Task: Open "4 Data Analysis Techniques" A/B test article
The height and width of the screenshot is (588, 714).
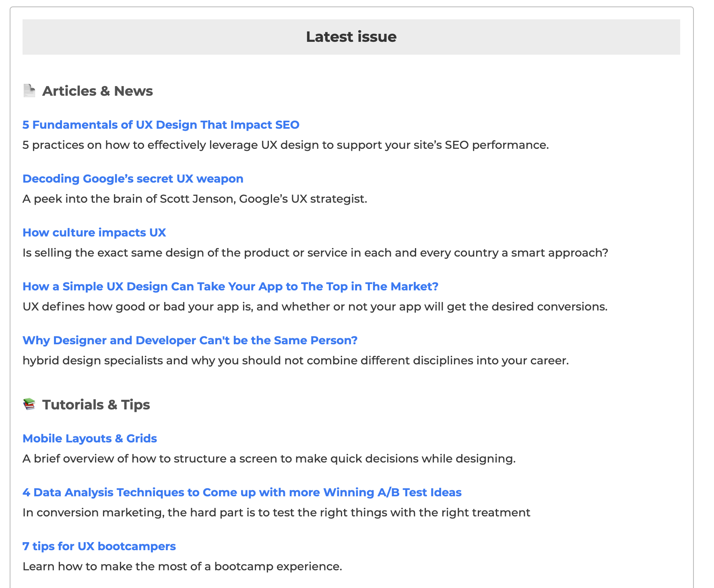Action: click(x=242, y=492)
